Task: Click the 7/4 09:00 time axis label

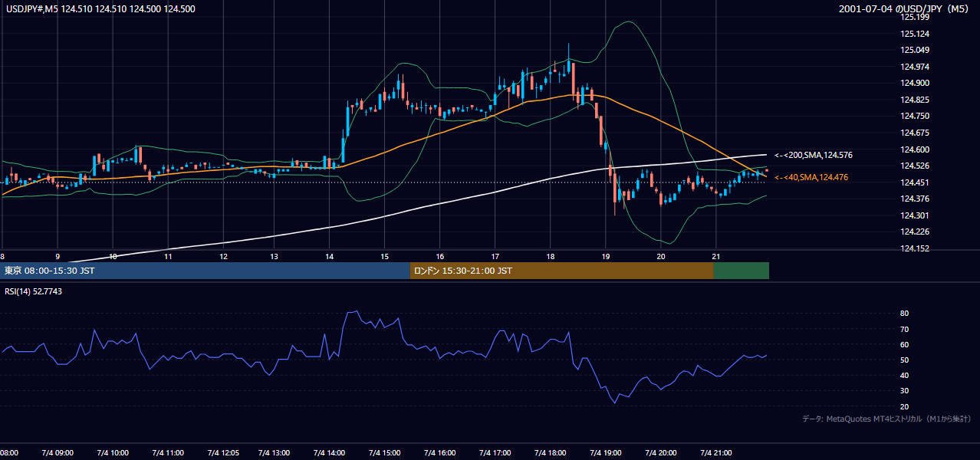Action: click(58, 453)
